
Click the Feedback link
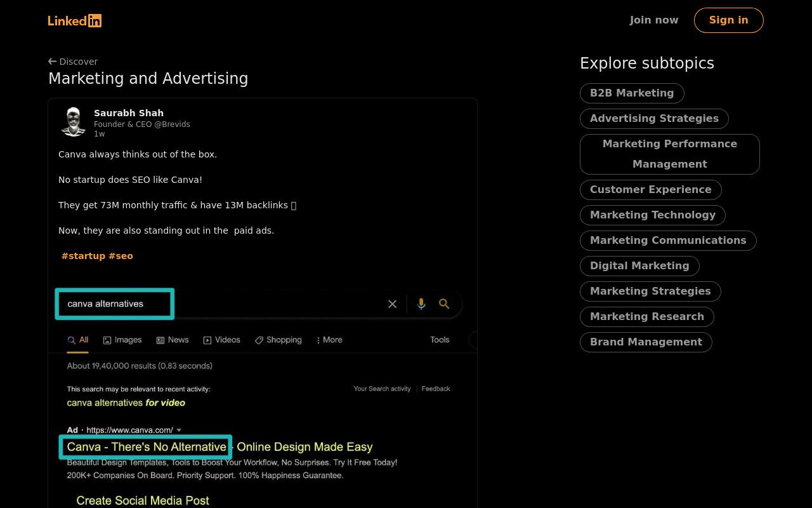[436, 389]
